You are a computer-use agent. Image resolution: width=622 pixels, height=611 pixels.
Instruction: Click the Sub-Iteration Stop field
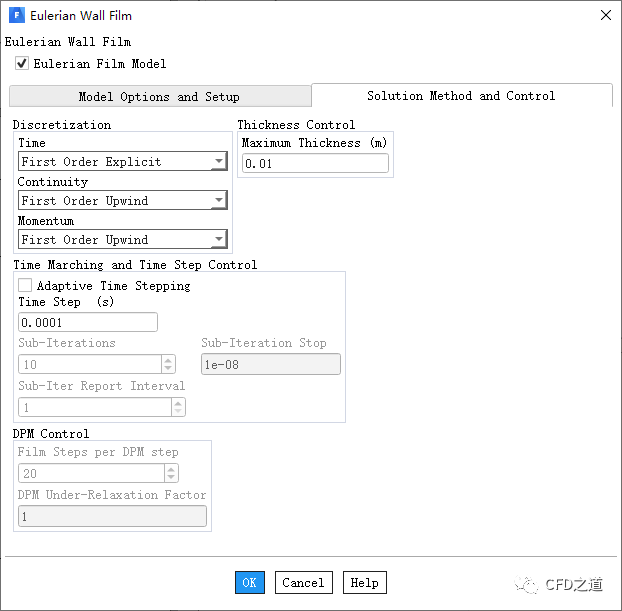(270, 364)
